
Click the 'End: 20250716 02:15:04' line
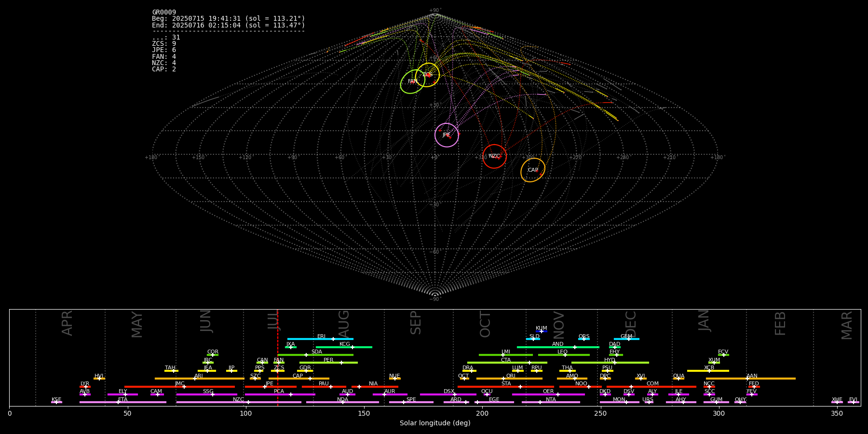click(x=229, y=25)
